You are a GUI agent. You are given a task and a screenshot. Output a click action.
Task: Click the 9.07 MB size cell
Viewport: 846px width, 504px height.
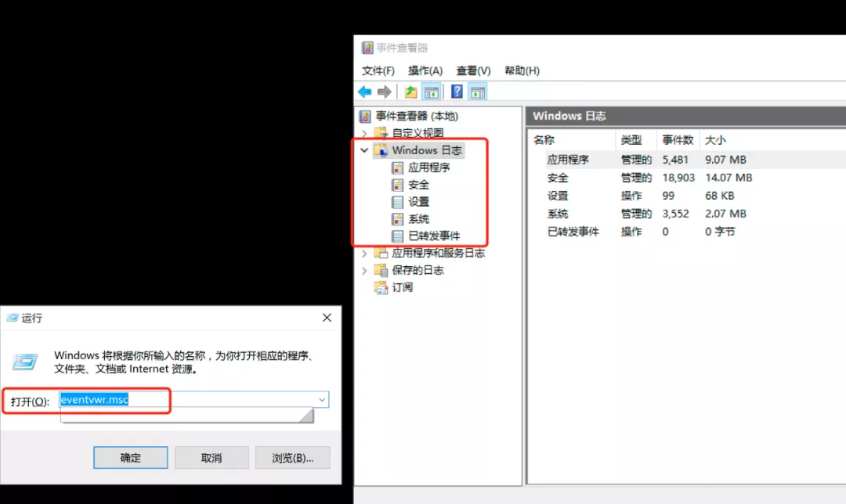pos(725,160)
